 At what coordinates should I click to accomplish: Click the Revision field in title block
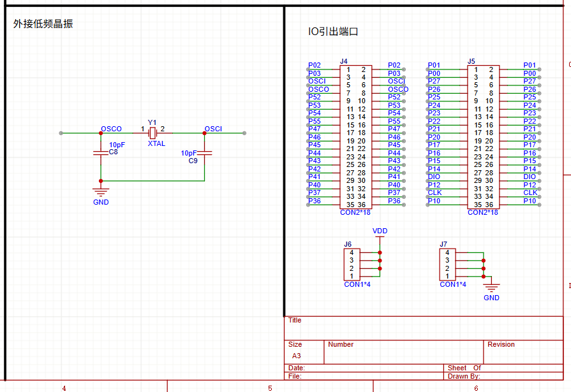(523, 352)
